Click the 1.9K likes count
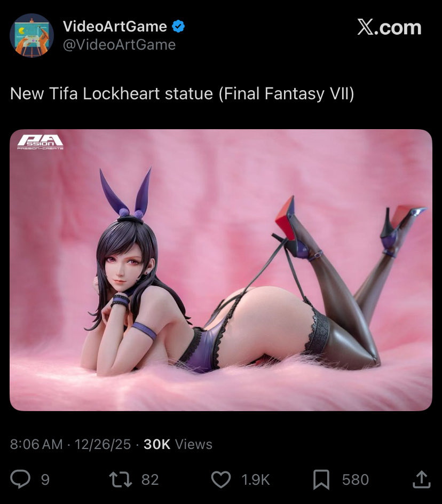The image size is (442, 504). (x=256, y=479)
